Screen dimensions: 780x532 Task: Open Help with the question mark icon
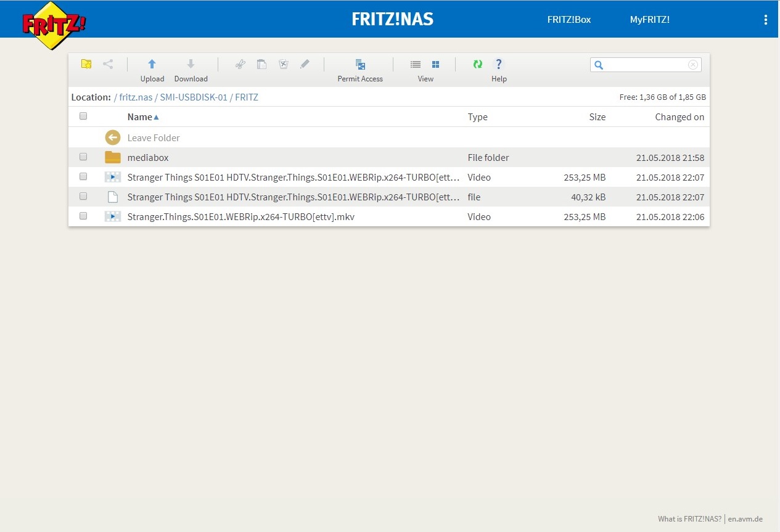(x=499, y=64)
